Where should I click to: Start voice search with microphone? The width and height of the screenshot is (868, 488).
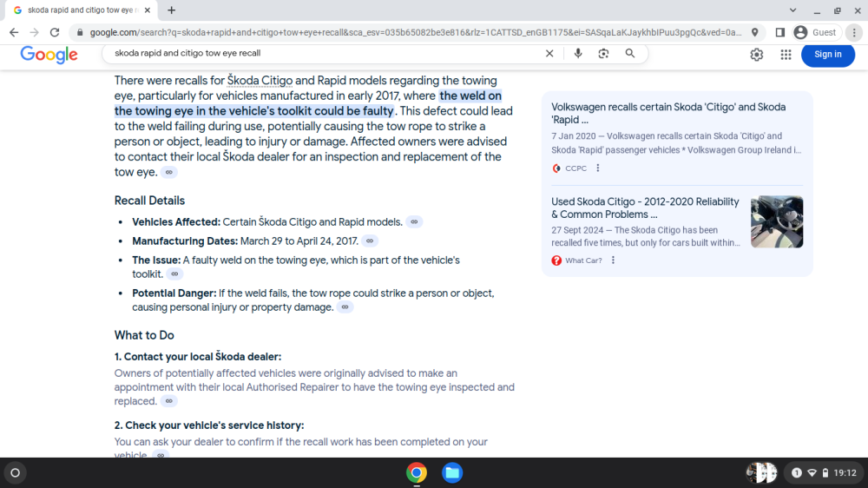point(578,53)
